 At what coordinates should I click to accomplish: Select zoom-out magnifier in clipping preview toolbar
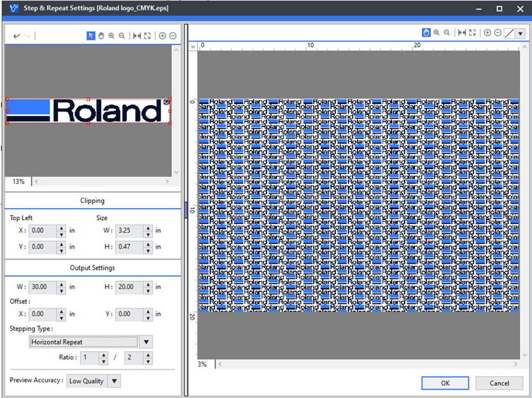tap(122, 36)
